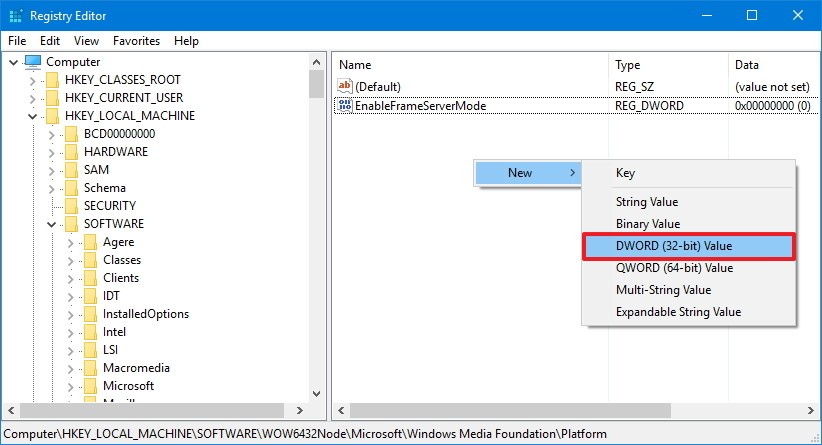822x445 pixels.
Task: Open the Favorites menu
Action: point(136,41)
